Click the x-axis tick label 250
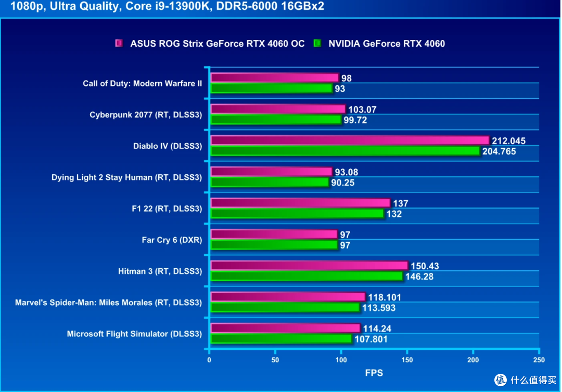 point(539,360)
